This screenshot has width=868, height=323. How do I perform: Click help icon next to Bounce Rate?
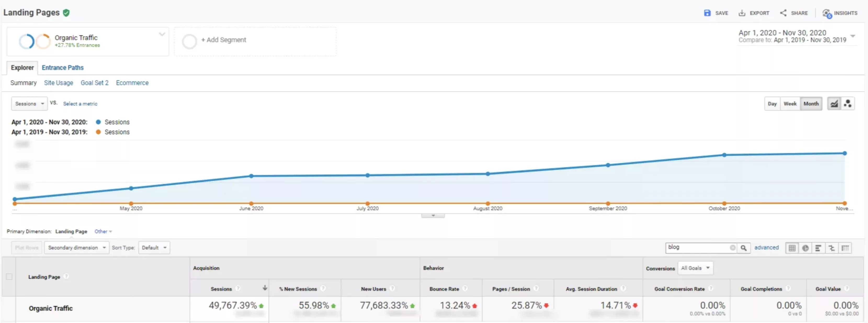(465, 289)
